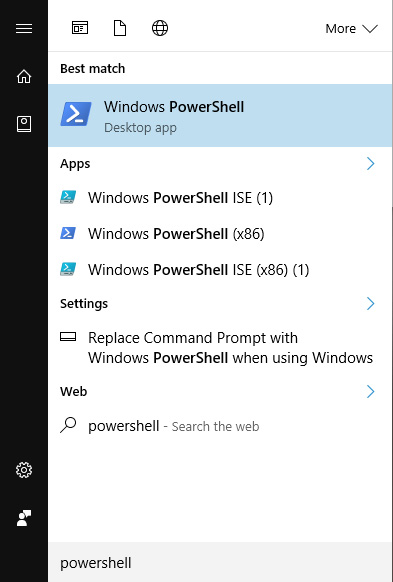
Task: Expand the Settings category chevron
Action: point(370,303)
